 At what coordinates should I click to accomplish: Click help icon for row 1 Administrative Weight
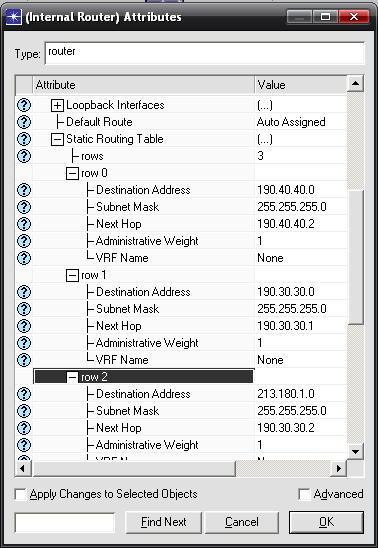24,343
